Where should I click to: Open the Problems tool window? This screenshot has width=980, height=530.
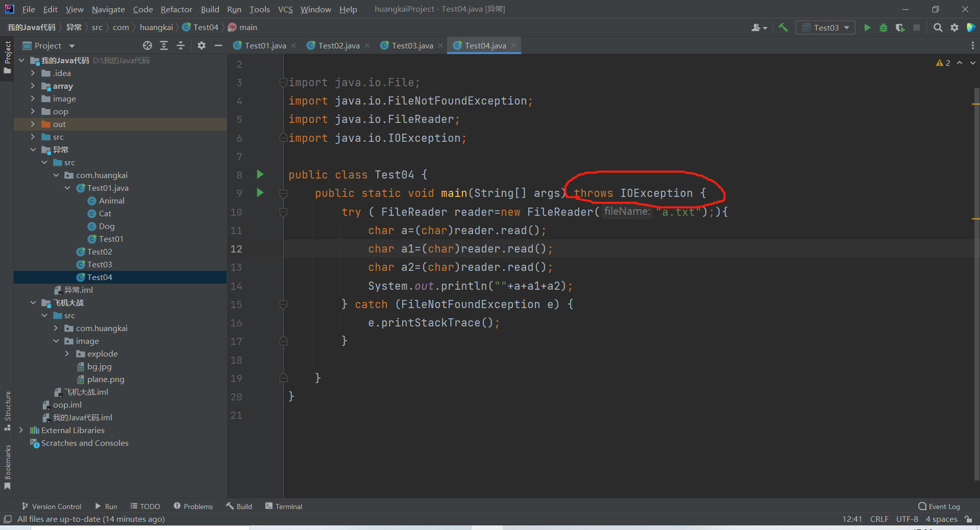(x=193, y=507)
